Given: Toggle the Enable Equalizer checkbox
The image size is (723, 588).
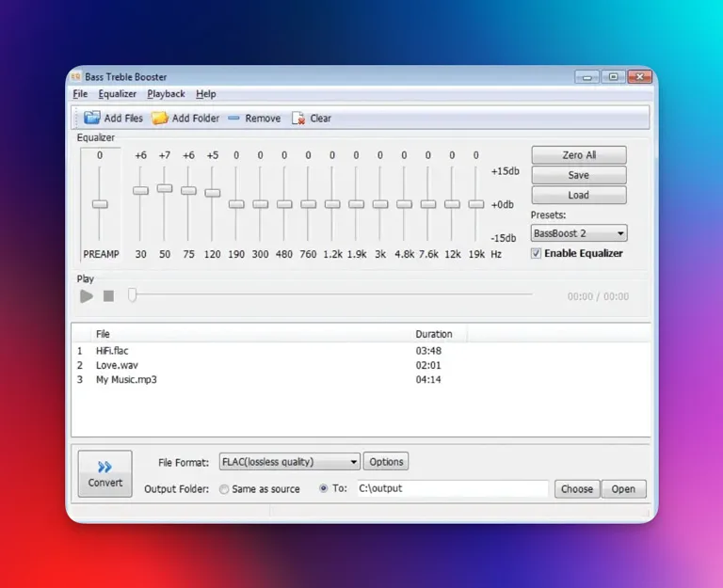Looking at the screenshot, I should (x=536, y=253).
